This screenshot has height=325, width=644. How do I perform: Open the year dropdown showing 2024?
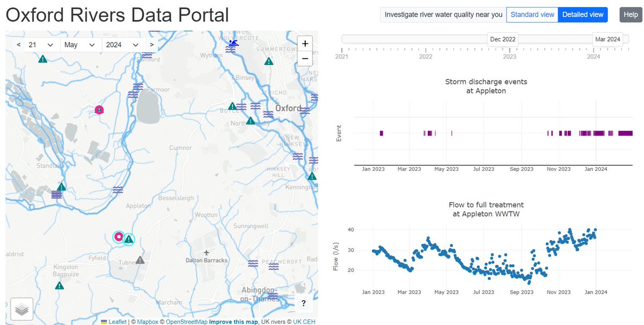pyautogui.click(x=123, y=45)
